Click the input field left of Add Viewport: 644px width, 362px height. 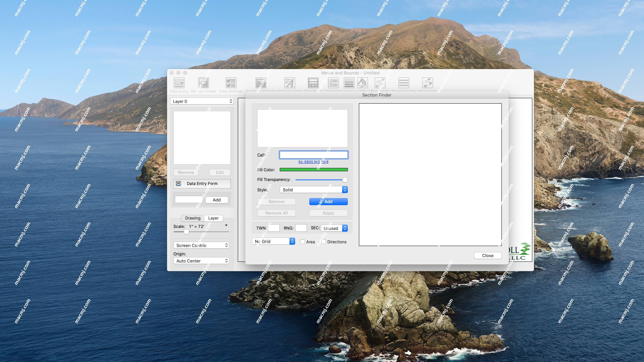[189, 200]
